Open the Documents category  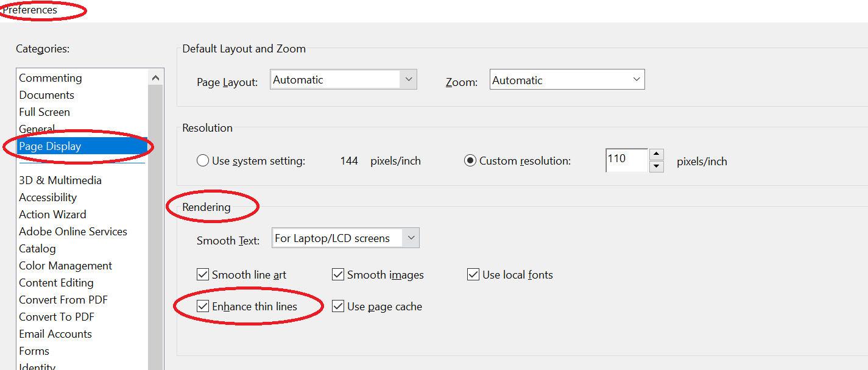pos(47,95)
